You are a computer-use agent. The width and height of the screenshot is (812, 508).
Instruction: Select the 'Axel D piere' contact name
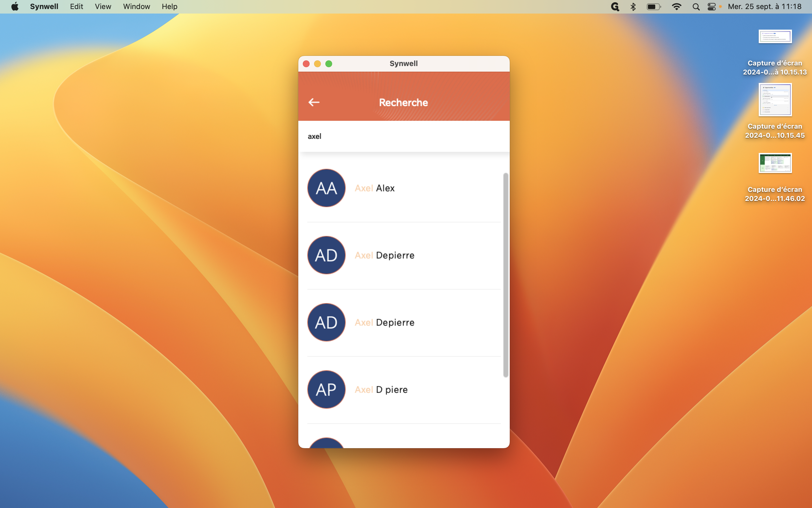(x=381, y=390)
